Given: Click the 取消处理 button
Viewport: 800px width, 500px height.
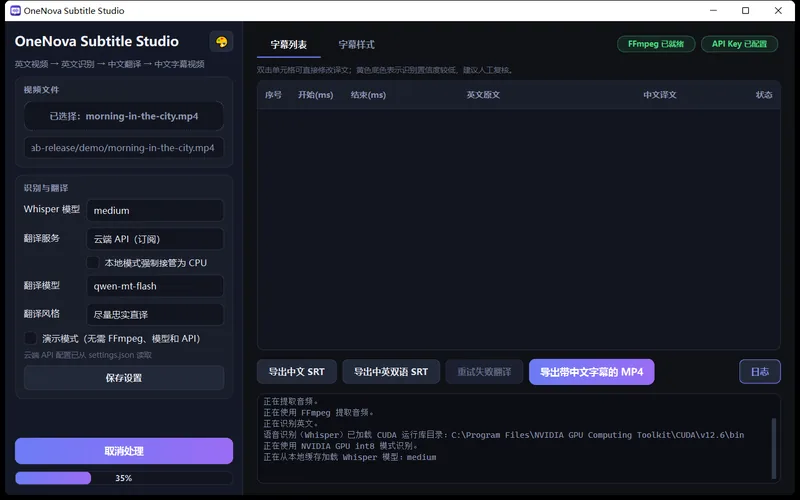Looking at the screenshot, I should coord(124,451).
